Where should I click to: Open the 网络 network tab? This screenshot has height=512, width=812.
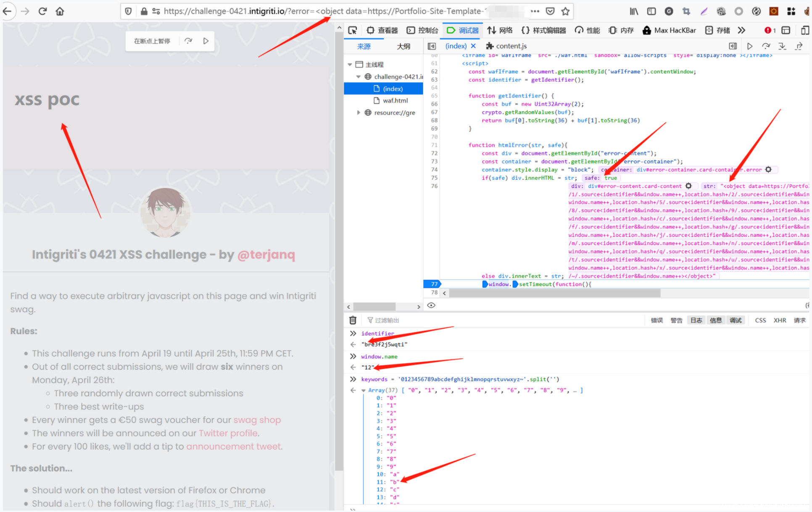[x=500, y=30]
